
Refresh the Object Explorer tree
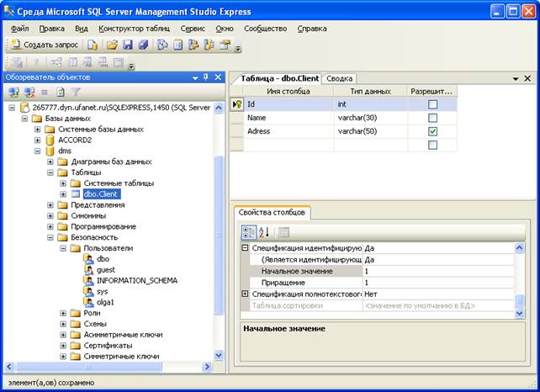pos(61,92)
